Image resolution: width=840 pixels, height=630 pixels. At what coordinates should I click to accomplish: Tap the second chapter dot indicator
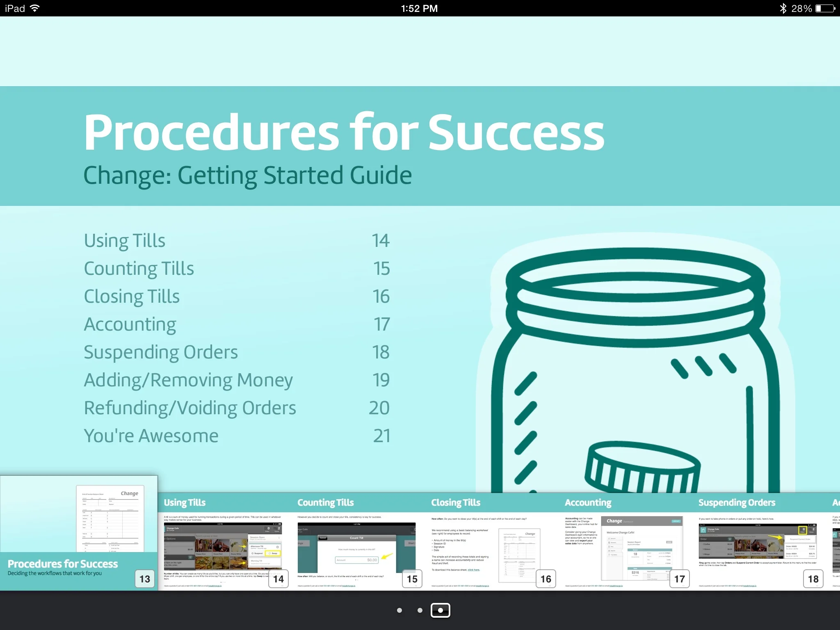(x=420, y=610)
